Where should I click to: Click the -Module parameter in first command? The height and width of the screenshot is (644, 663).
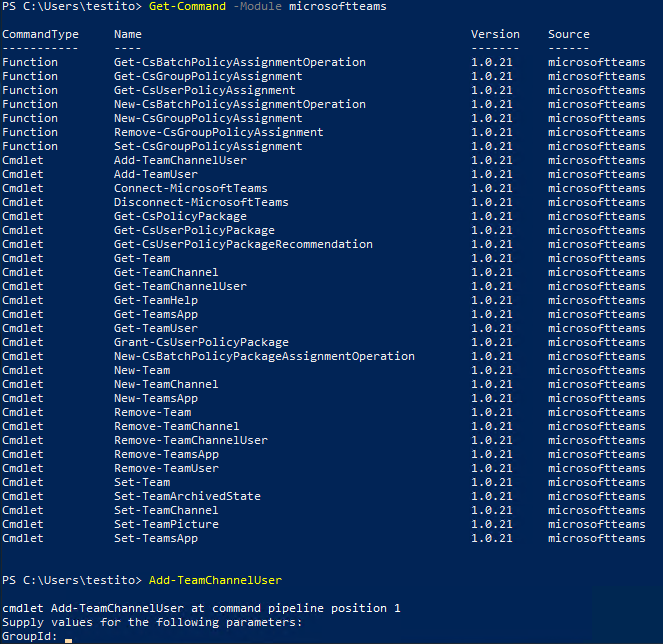[x=257, y=6]
